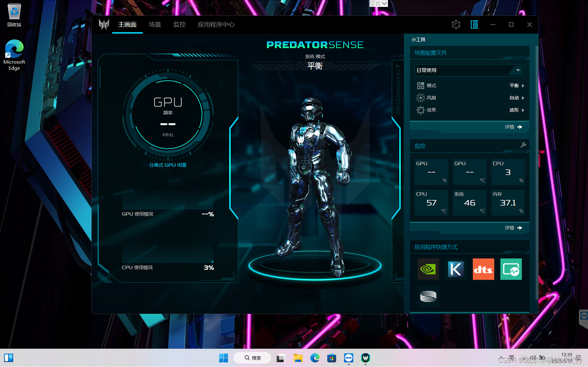588x367 pixels.
Task: Click the widget panel scrollbar
Action: point(537,173)
